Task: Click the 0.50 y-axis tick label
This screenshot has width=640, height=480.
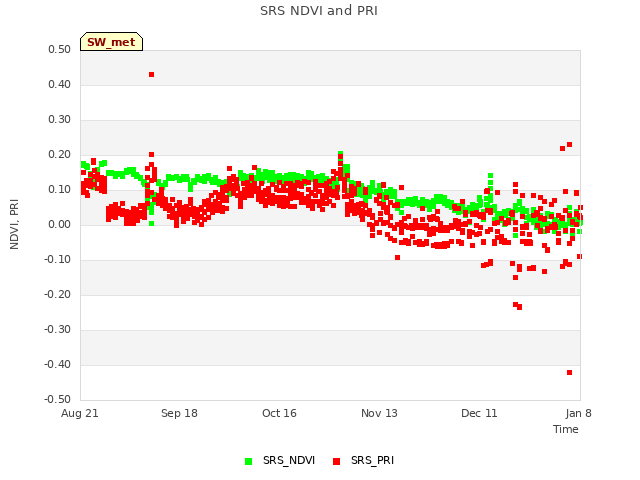Action: 59,50
